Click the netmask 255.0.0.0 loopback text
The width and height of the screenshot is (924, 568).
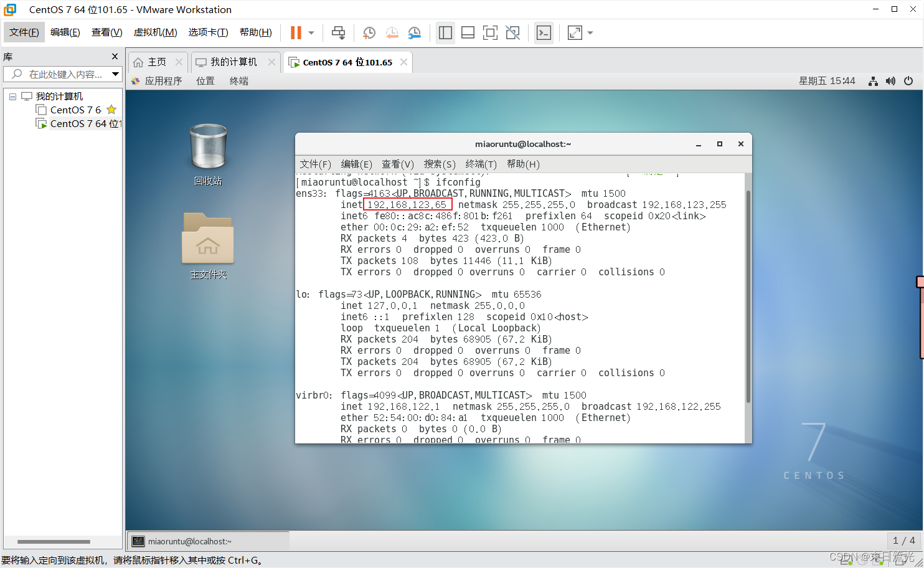[x=478, y=306]
